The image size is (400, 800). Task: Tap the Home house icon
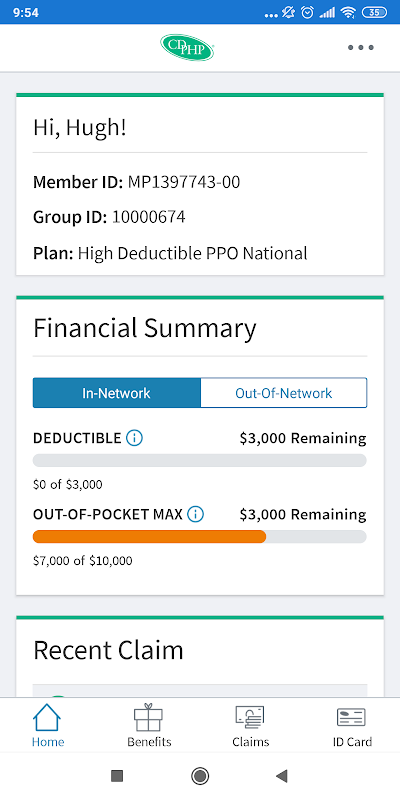pos(47,717)
